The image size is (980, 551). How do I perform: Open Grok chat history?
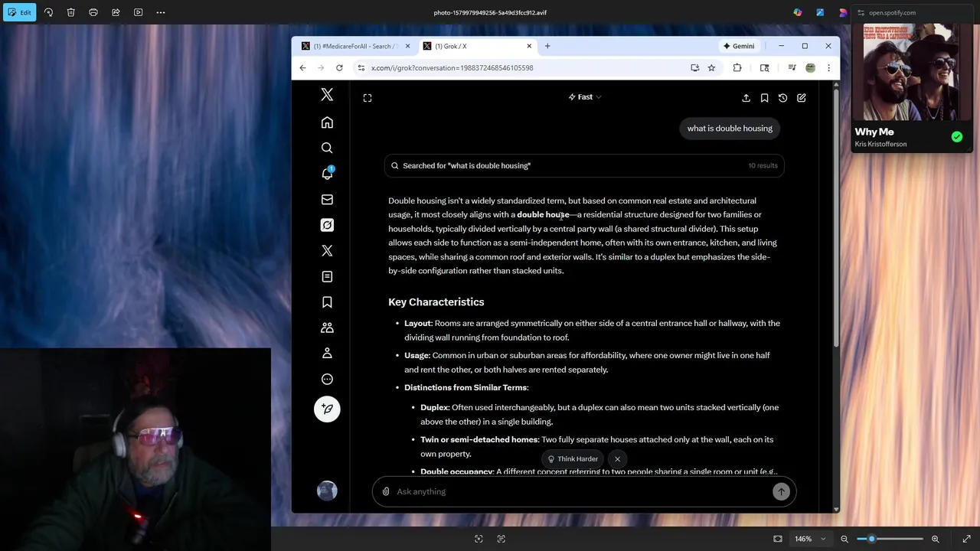(782, 98)
